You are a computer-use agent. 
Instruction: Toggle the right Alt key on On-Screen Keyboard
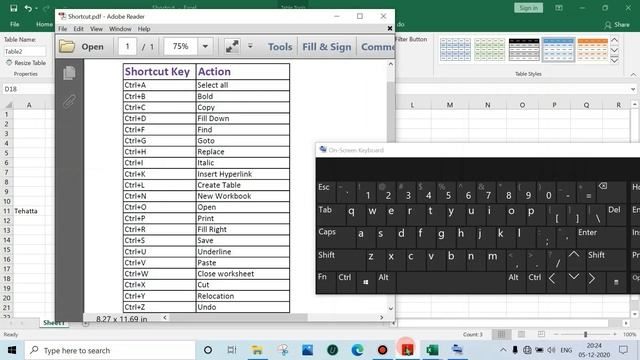click(515, 282)
